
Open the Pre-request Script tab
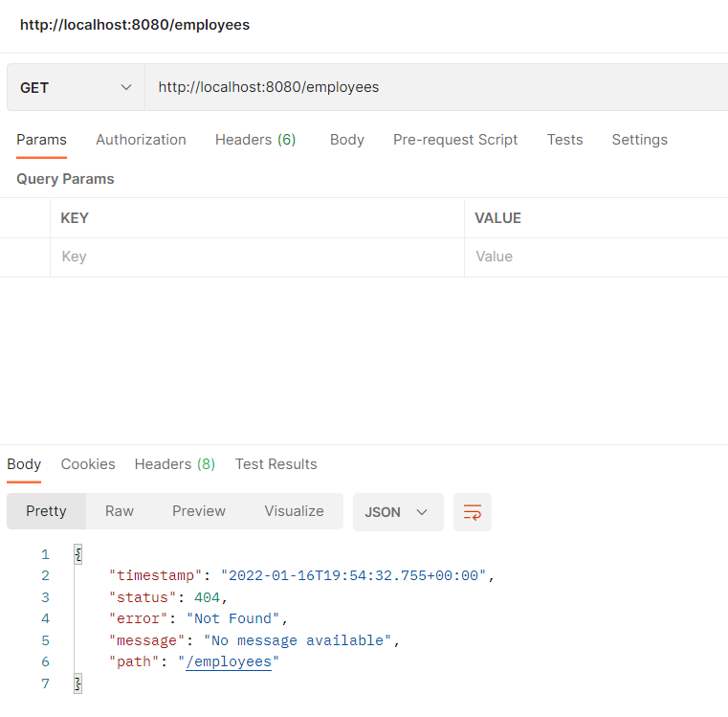pos(455,140)
